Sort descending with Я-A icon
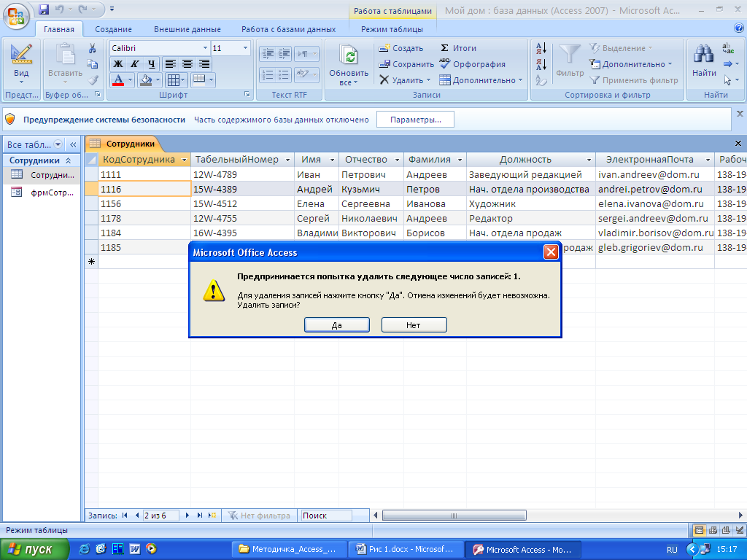This screenshot has width=747, height=560. [x=541, y=64]
